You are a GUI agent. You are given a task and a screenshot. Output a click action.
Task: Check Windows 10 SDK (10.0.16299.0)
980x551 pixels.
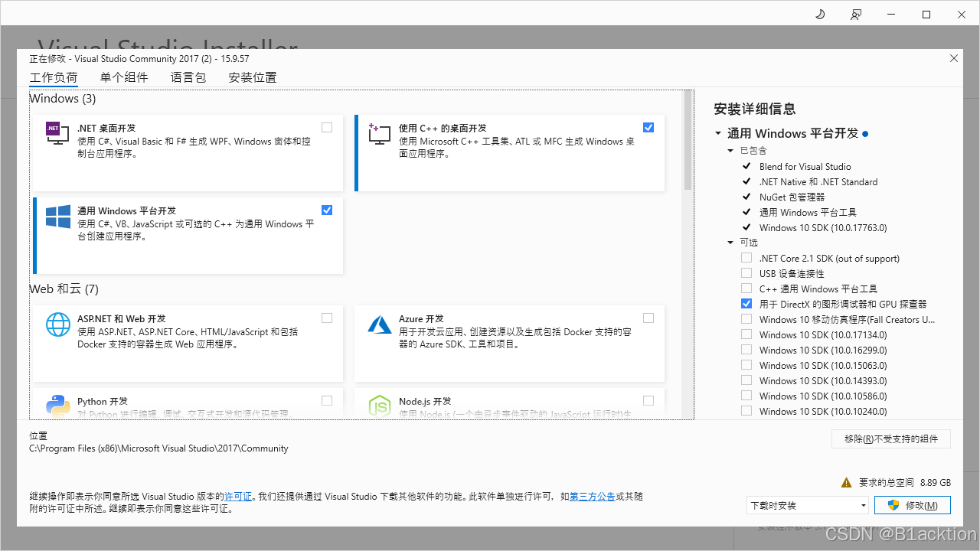(x=746, y=350)
